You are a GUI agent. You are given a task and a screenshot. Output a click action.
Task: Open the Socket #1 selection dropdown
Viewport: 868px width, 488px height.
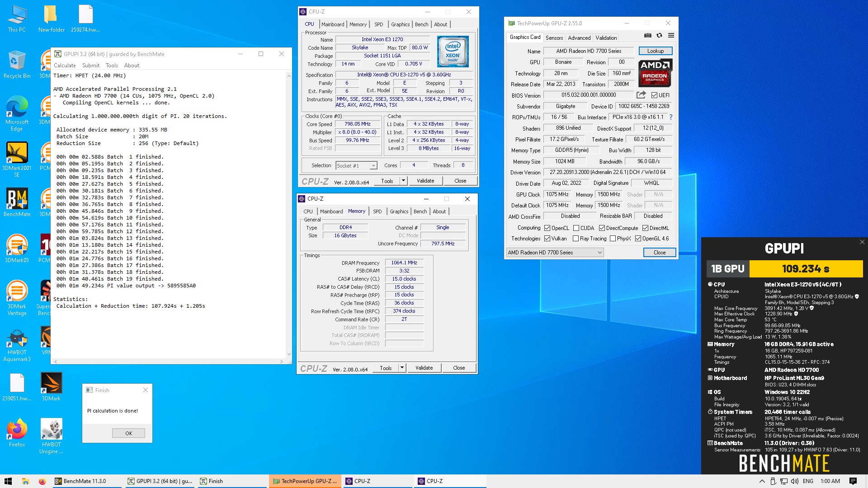tap(356, 166)
